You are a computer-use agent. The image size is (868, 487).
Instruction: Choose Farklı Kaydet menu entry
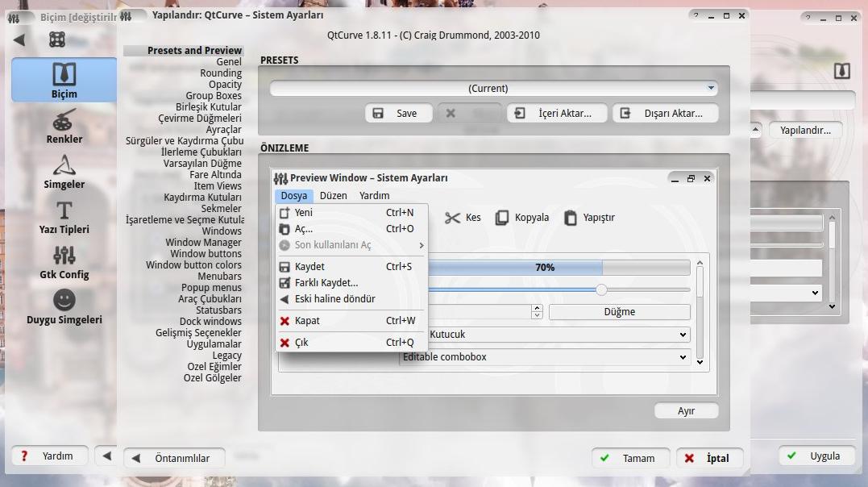(351, 283)
